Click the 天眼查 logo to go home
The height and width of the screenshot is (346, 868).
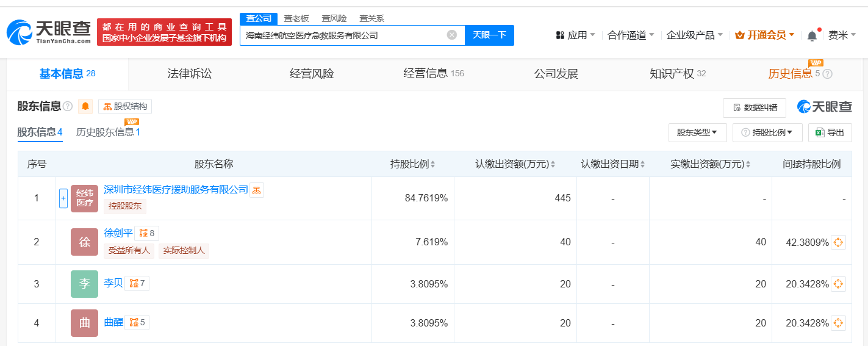pos(49,32)
